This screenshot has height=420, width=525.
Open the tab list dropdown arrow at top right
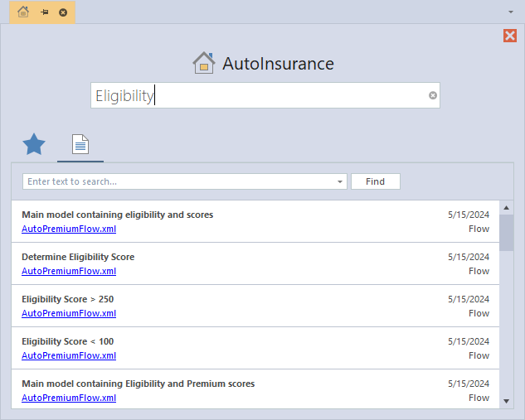click(x=511, y=12)
